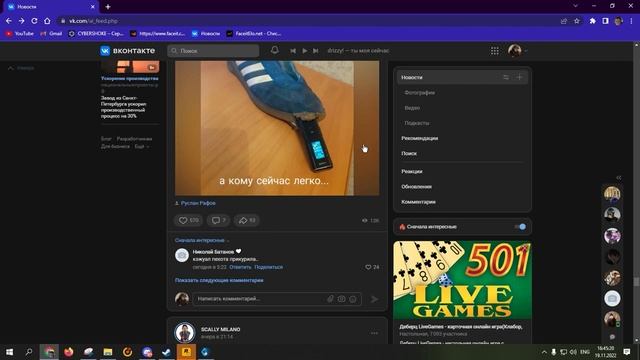Switch ENG input language
Screen dimensions: 640x360
point(585,352)
